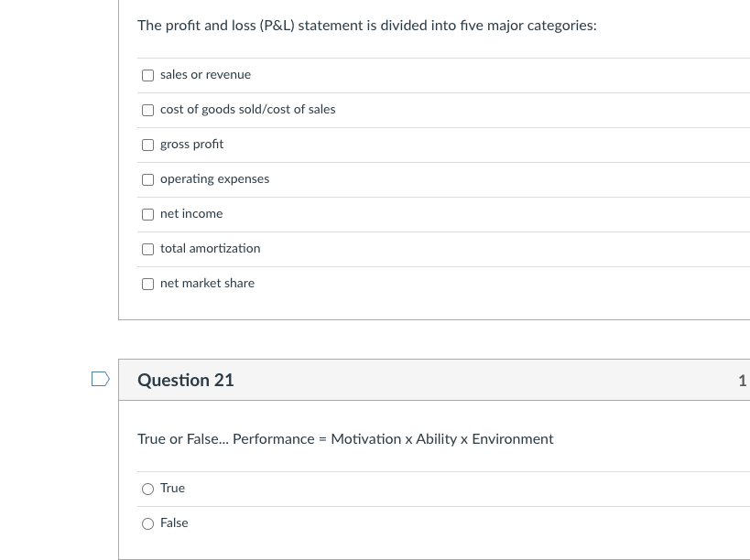Screen dimensions: 750x560
Task: Flag Question 21 for later review
Action: click(100, 378)
